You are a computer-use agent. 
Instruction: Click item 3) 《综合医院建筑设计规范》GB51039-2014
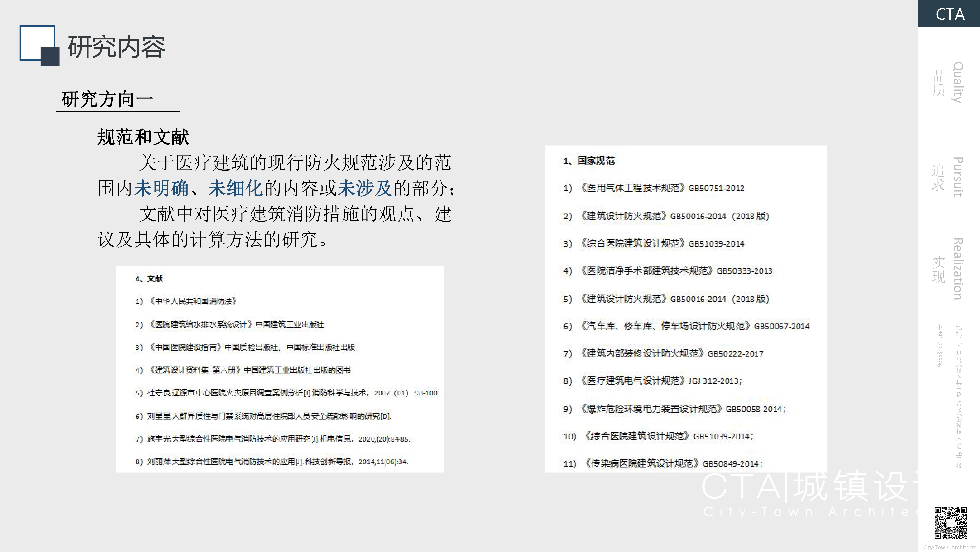[654, 244]
